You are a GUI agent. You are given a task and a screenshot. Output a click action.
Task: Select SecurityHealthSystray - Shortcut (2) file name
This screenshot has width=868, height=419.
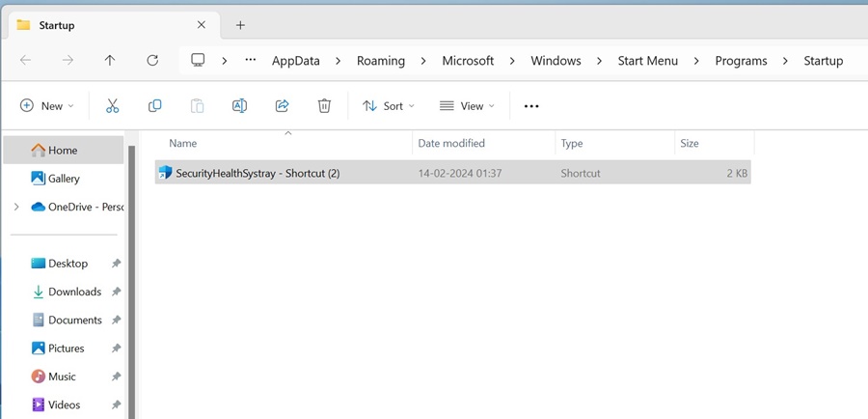[x=258, y=173]
